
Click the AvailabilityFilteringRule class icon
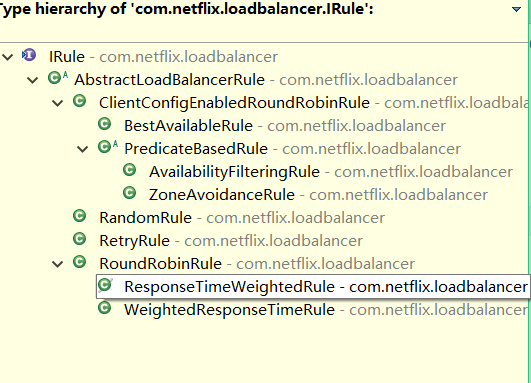[130, 170]
